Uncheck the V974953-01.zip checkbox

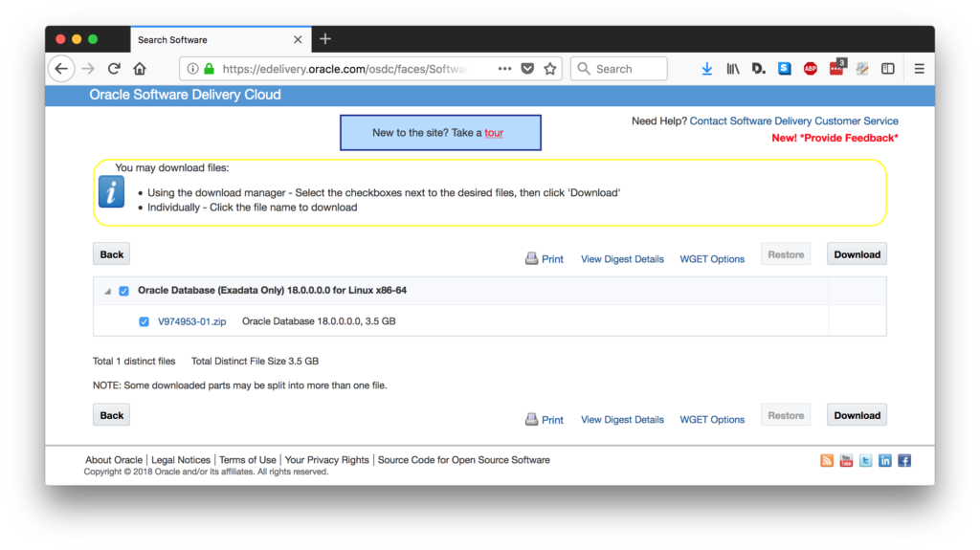144,321
